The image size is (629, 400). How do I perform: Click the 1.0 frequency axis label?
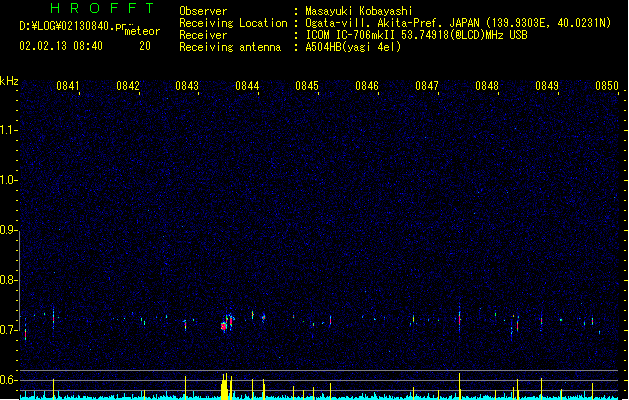[x=9, y=179]
